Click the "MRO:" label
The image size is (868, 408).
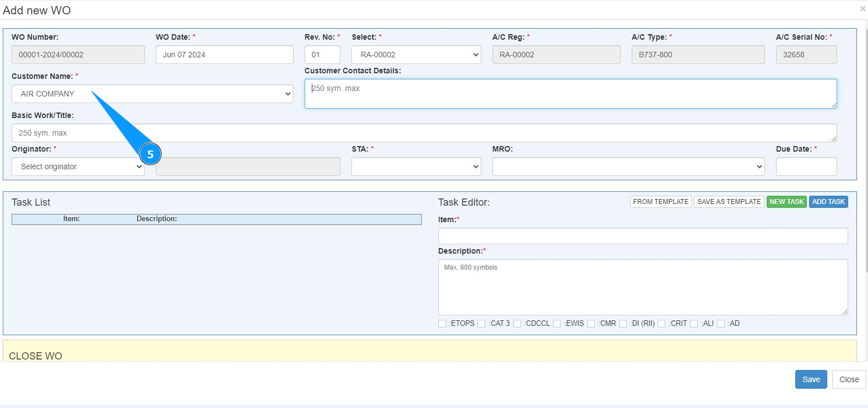502,149
